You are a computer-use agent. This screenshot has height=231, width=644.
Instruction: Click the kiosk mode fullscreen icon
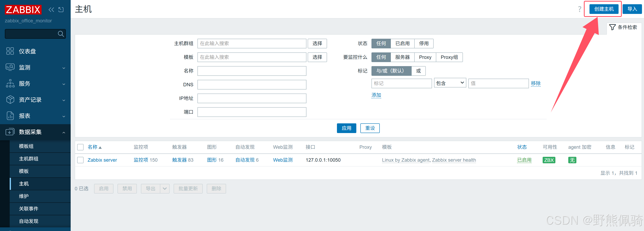click(x=61, y=10)
